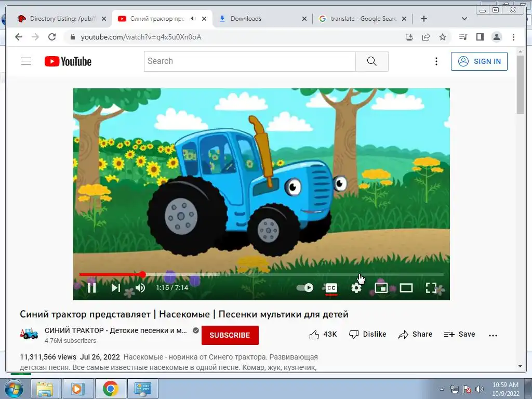The width and height of the screenshot is (532, 399).
Task: Open Windows Explorer from taskbar
Action: point(45,389)
